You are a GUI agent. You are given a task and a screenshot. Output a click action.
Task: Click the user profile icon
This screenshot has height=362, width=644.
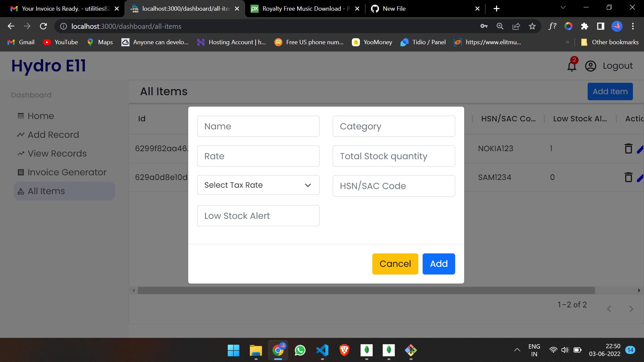(x=591, y=66)
